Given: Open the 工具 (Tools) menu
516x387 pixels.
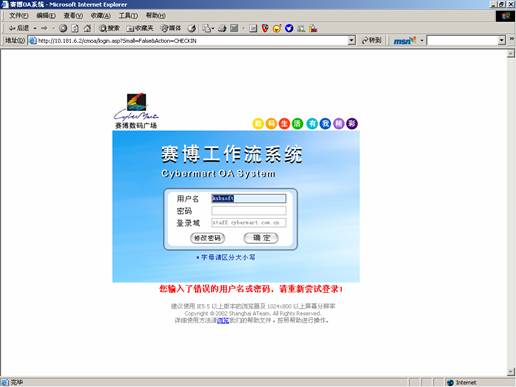Looking at the screenshot, I should (x=128, y=16).
